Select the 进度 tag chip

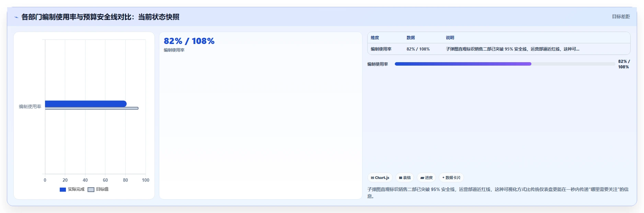point(426,178)
